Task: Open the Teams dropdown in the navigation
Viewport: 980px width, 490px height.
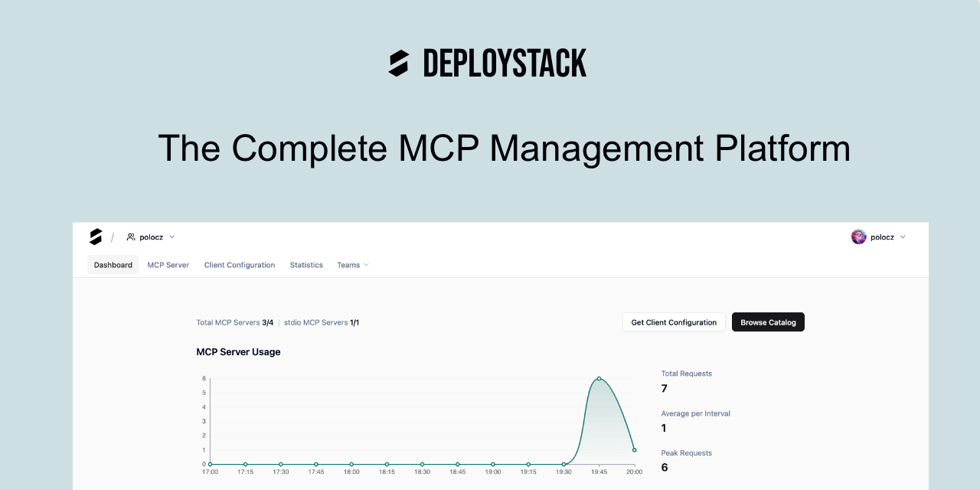Action: point(353,265)
